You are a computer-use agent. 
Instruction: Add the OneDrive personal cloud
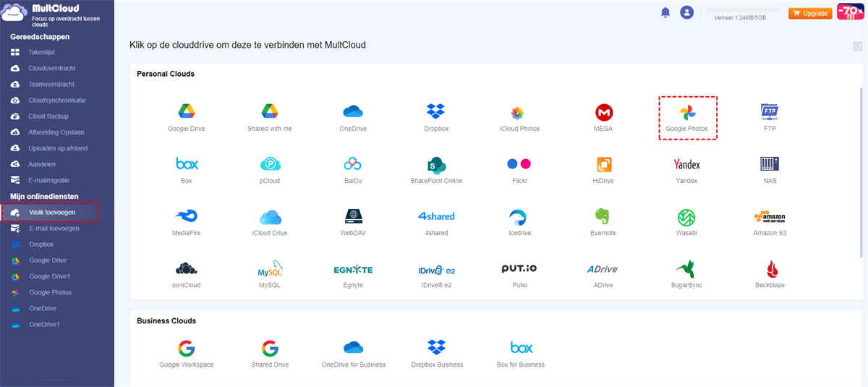(354, 117)
